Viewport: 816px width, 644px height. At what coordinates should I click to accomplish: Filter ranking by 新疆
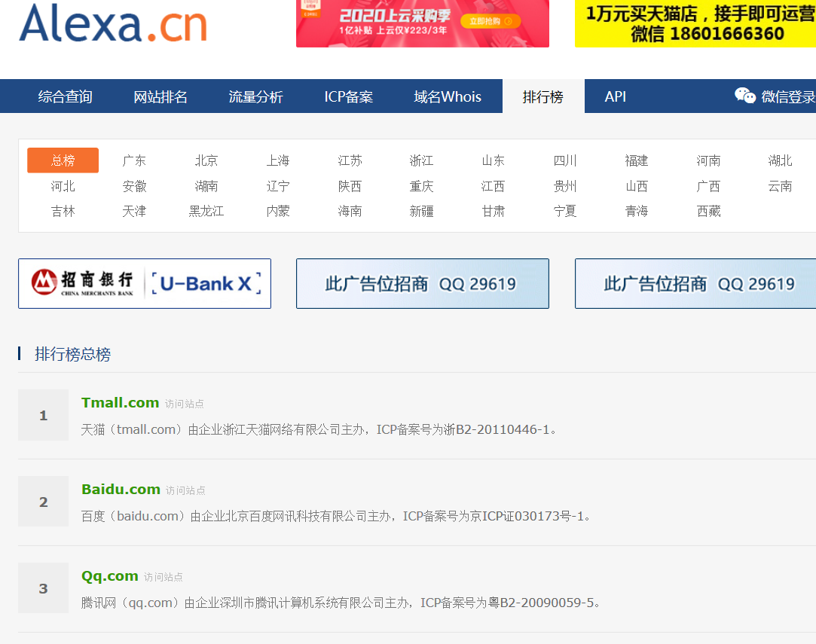pyautogui.click(x=421, y=211)
